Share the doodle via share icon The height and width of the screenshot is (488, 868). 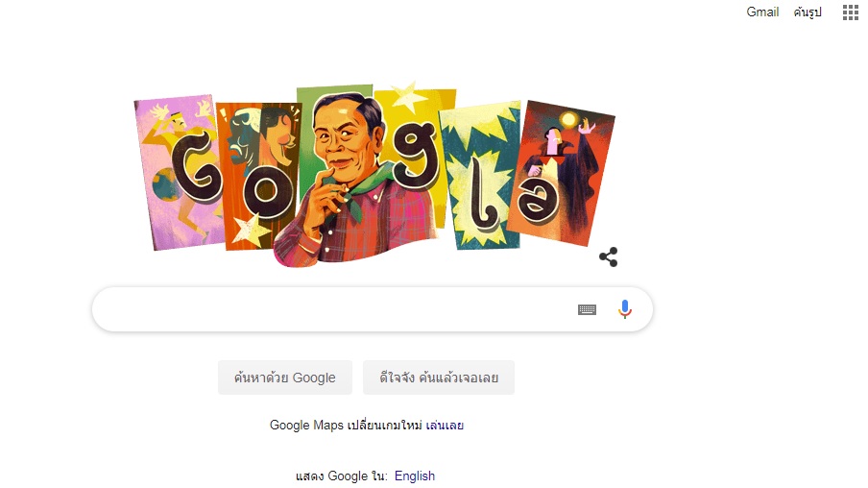(x=609, y=257)
